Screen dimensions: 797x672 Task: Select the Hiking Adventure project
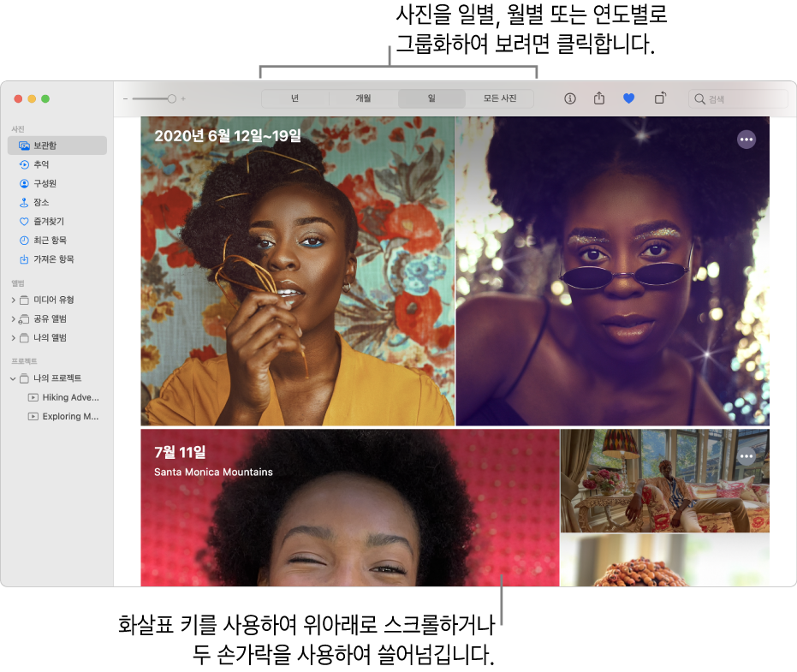[x=68, y=397]
